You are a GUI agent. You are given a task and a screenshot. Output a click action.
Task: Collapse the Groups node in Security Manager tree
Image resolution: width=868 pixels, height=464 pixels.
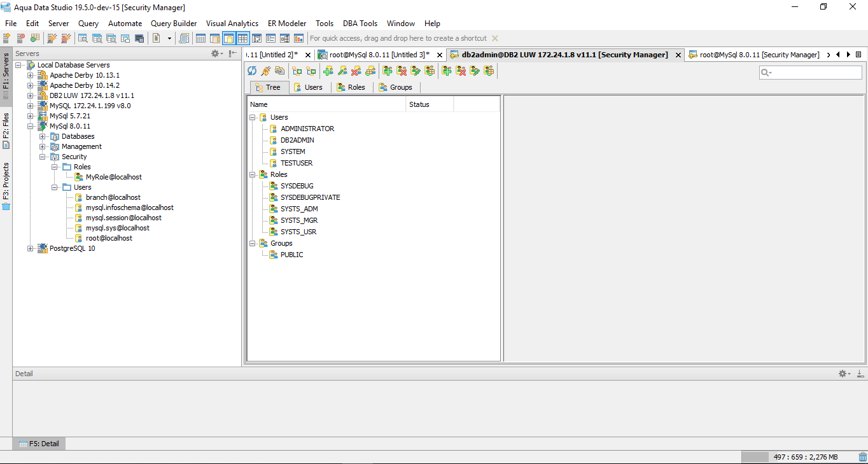click(253, 243)
